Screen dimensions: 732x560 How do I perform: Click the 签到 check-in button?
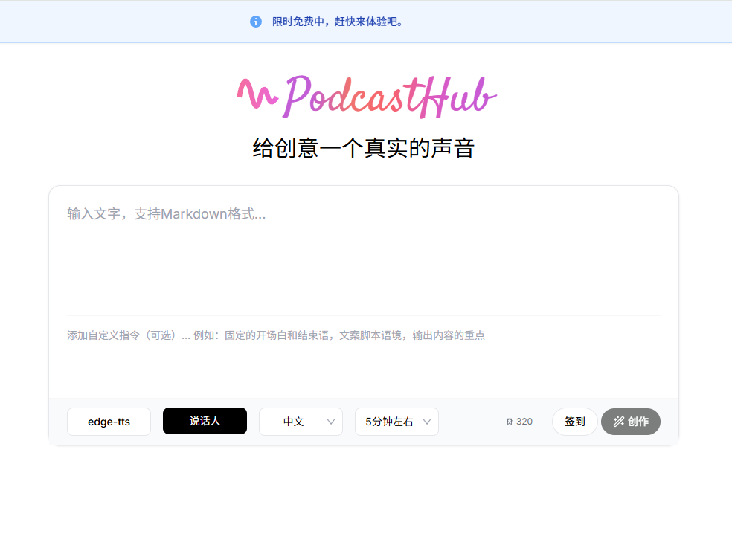coord(575,422)
